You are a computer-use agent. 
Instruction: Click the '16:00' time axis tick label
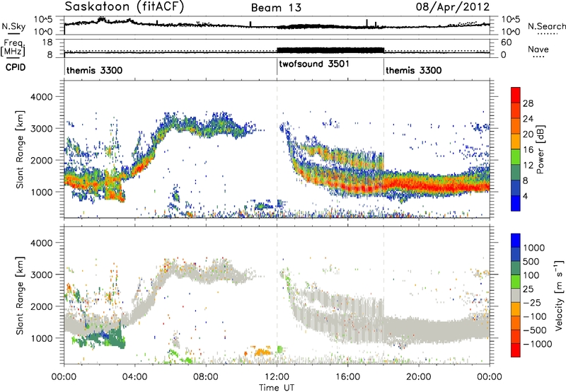coord(347,377)
